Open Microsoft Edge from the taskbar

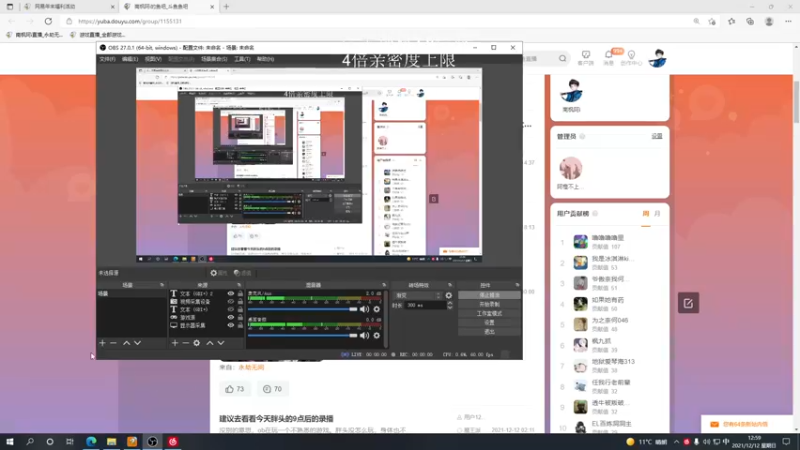point(91,441)
